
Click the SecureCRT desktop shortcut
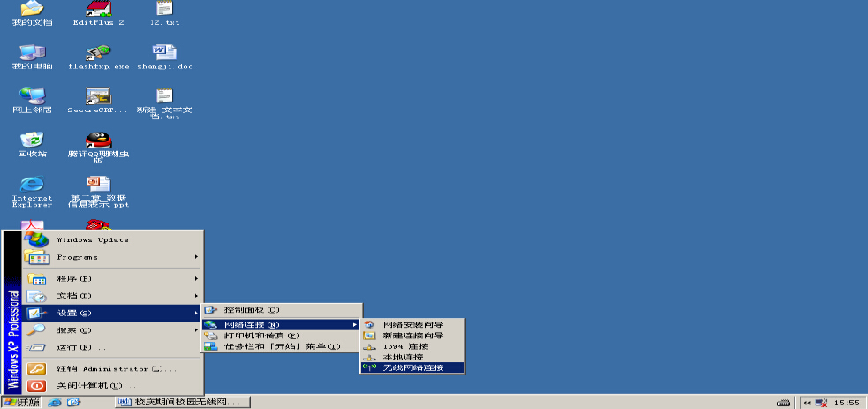97,97
